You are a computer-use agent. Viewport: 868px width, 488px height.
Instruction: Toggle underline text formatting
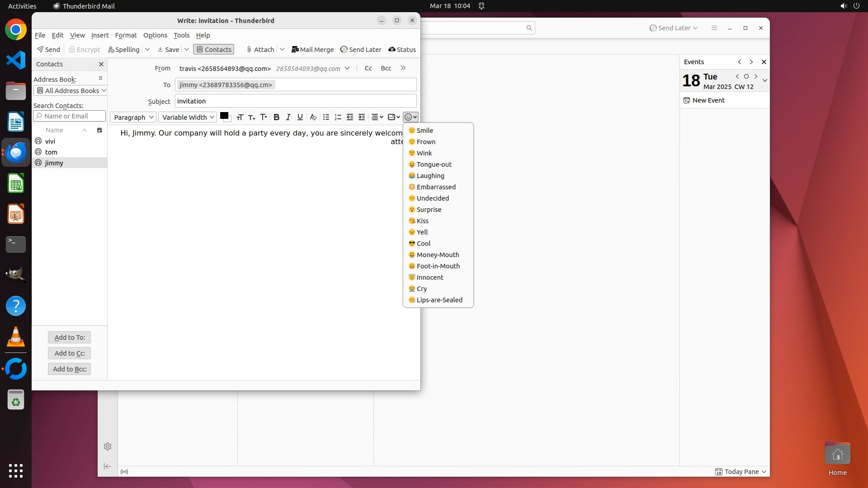click(x=300, y=117)
